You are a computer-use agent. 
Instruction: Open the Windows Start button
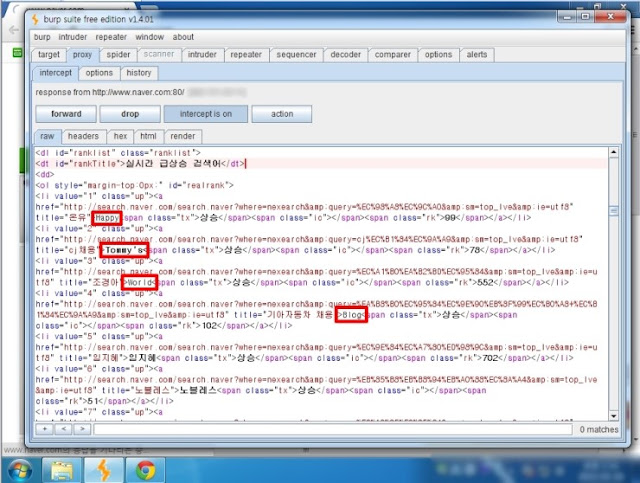pos(18,470)
